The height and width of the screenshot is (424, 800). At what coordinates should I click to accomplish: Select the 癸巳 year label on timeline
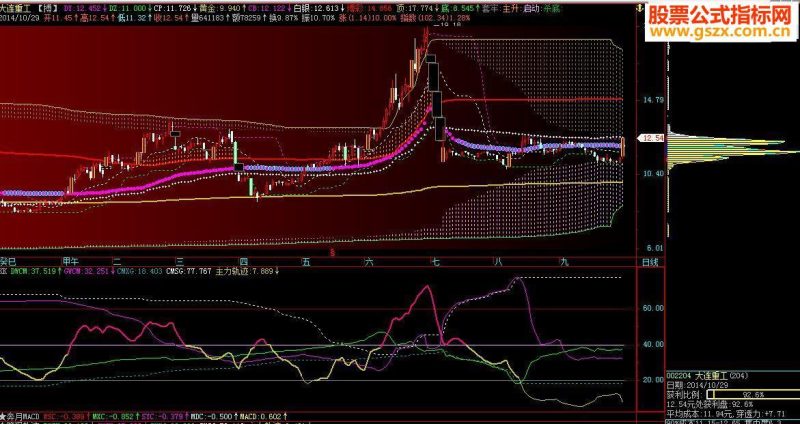click(x=8, y=262)
